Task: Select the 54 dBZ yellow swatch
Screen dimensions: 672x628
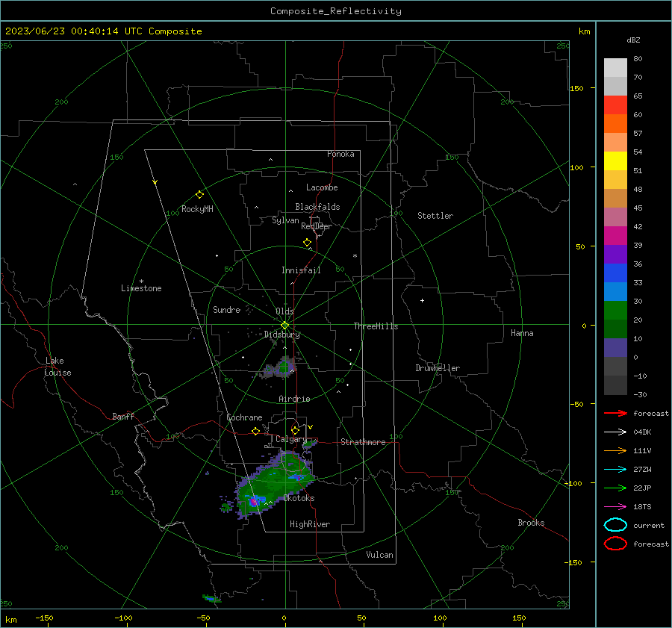Action: click(615, 161)
